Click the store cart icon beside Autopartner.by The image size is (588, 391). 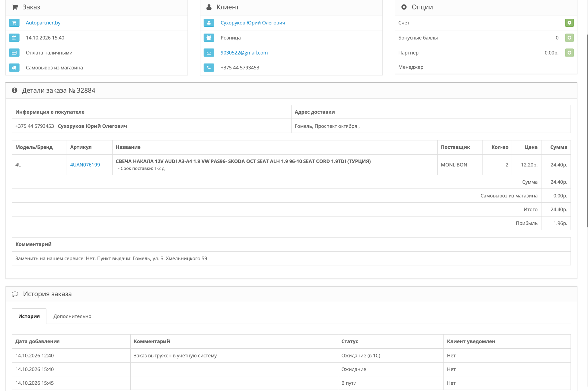pos(14,23)
